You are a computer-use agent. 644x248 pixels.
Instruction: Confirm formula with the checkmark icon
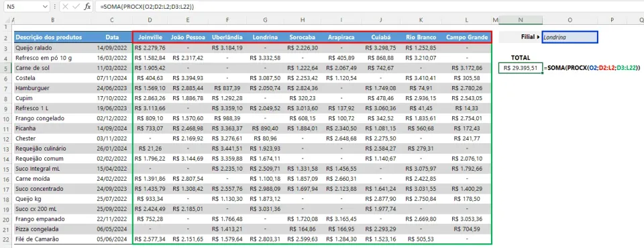[x=76, y=7]
